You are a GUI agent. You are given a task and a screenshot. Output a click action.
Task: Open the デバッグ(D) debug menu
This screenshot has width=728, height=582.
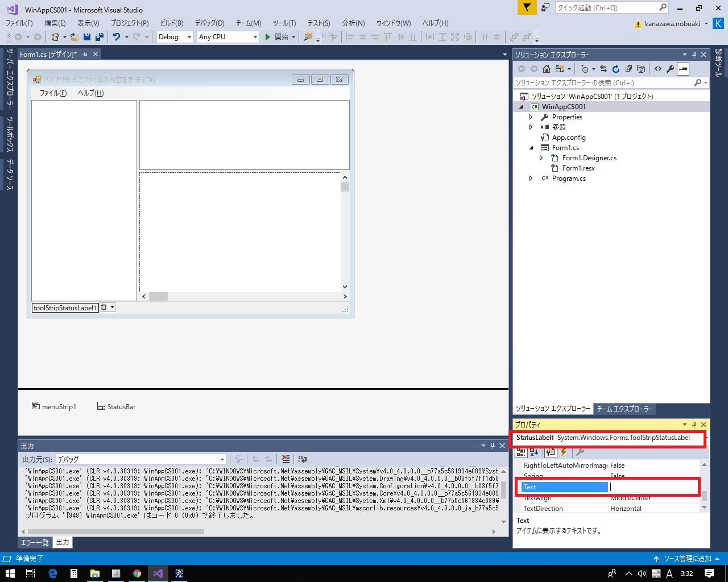pos(209,23)
